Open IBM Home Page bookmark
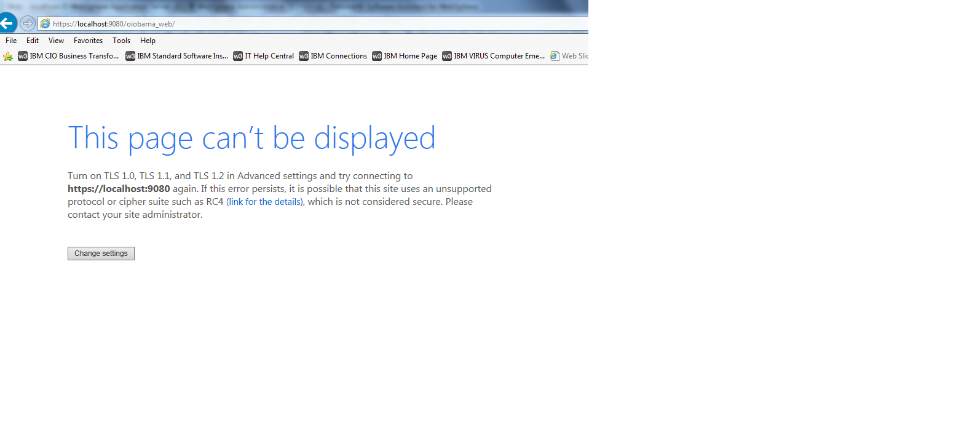The image size is (980, 432). [405, 56]
